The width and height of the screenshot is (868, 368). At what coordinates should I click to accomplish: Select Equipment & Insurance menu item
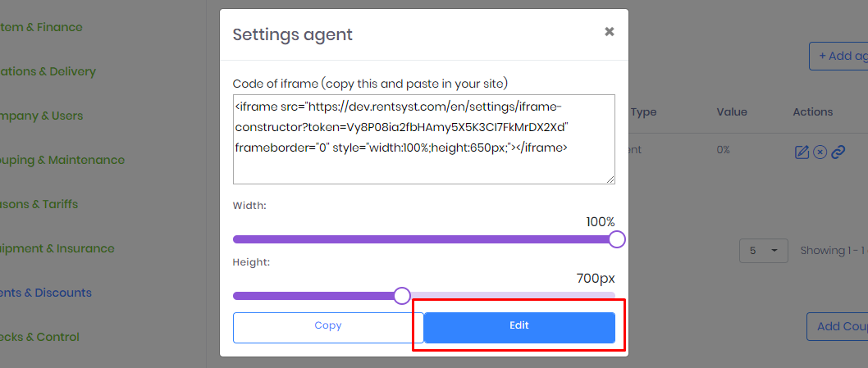pos(57,248)
